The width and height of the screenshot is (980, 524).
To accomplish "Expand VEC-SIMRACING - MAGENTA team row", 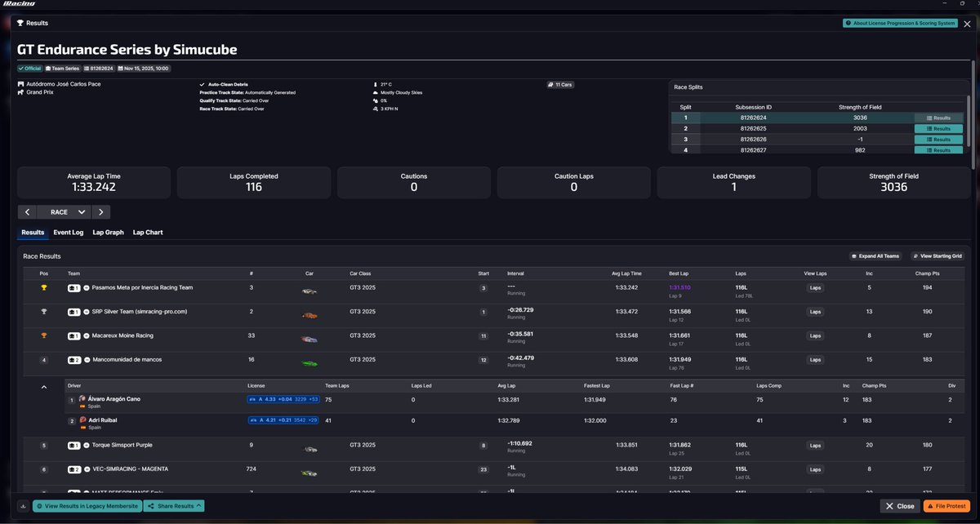I will point(87,469).
